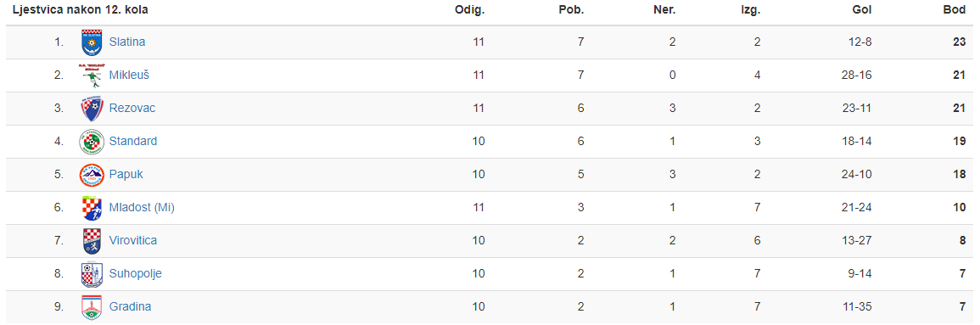Click the Mladost (Mi) club crest icon
This screenshot has width=980, height=325.
[x=92, y=208]
